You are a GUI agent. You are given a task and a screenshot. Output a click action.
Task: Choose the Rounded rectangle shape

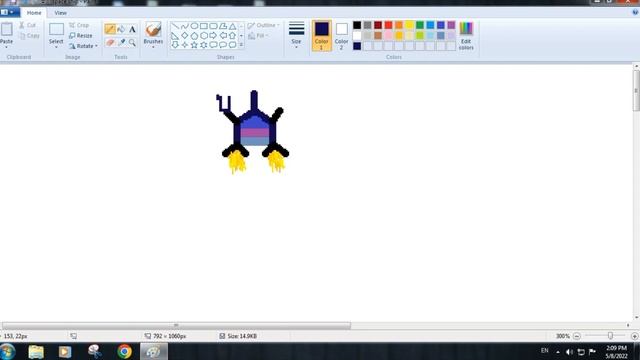pos(213,26)
